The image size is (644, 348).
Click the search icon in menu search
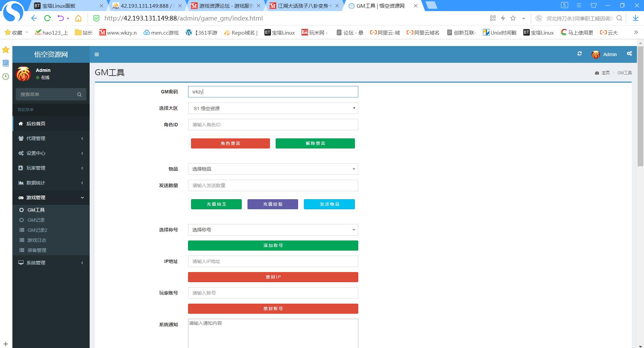pyautogui.click(x=79, y=95)
